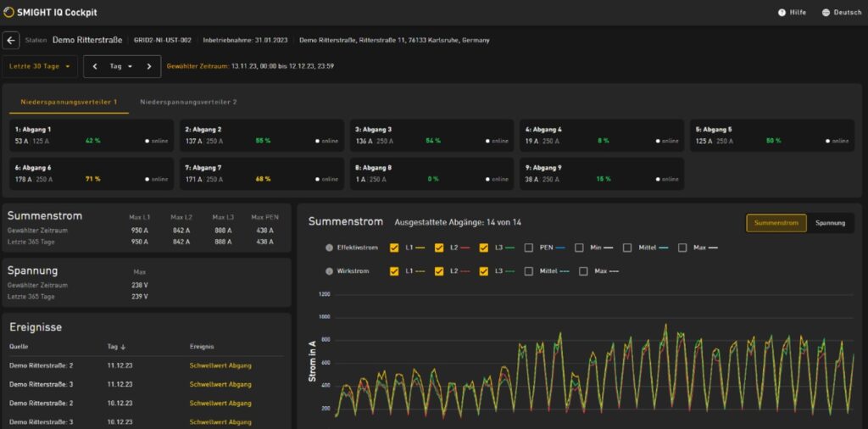Select the Wirkstrom radio button
This screenshot has width=868, height=429.
tap(329, 271)
